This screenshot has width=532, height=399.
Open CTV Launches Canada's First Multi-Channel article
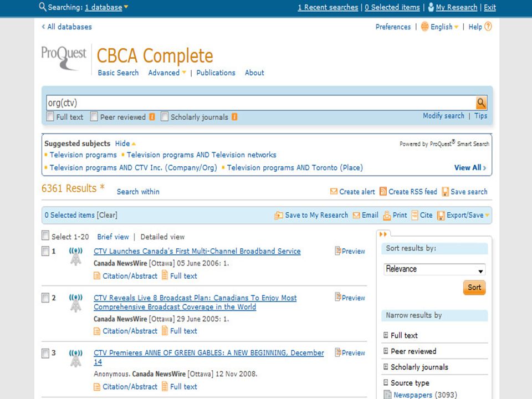tap(197, 251)
